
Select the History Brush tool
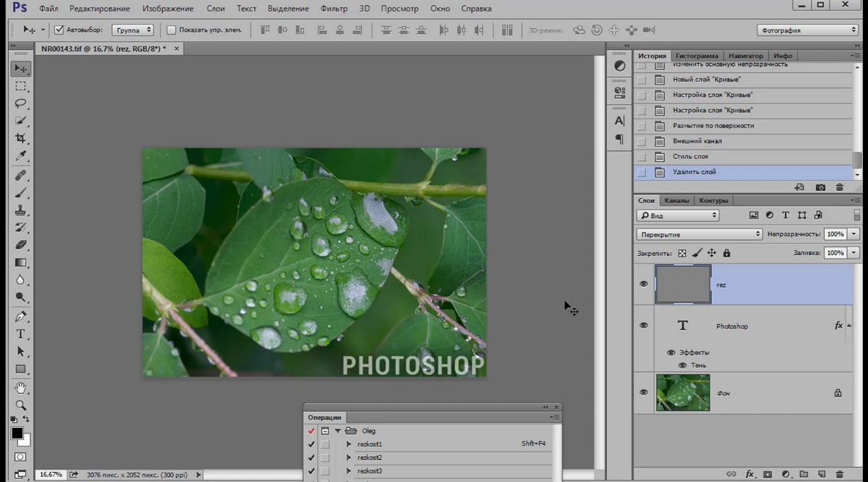click(20, 228)
